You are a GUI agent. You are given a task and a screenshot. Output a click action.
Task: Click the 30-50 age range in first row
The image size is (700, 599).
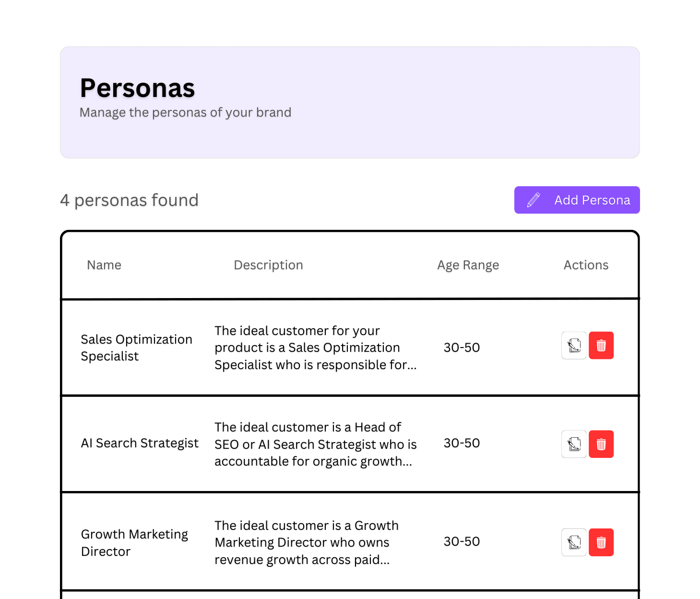click(x=461, y=347)
